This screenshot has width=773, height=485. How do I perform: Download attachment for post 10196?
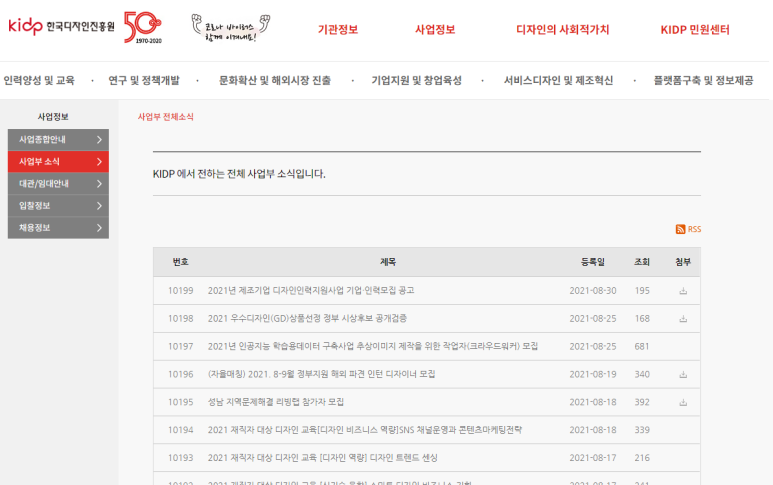tap(683, 375)
